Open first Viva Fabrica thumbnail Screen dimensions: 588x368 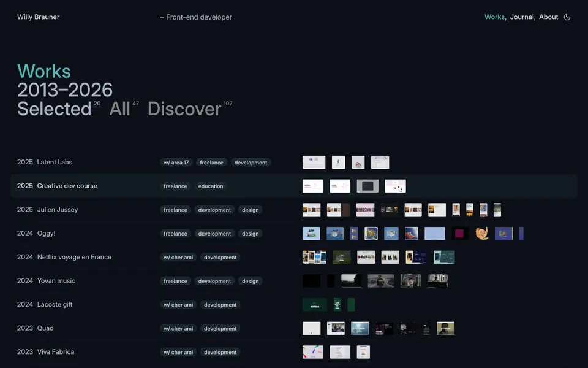point(313,351)
